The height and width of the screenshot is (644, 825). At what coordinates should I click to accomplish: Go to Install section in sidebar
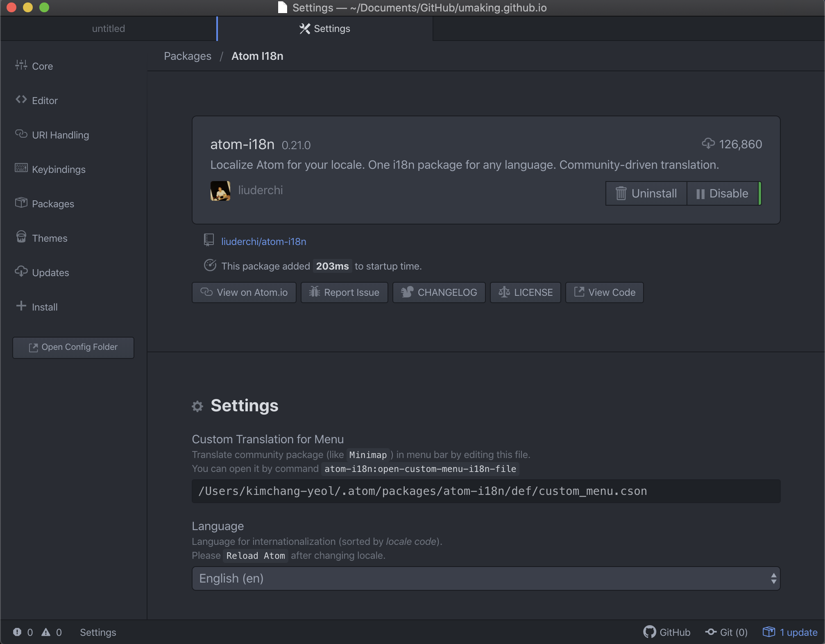click(x=45, y=307)
